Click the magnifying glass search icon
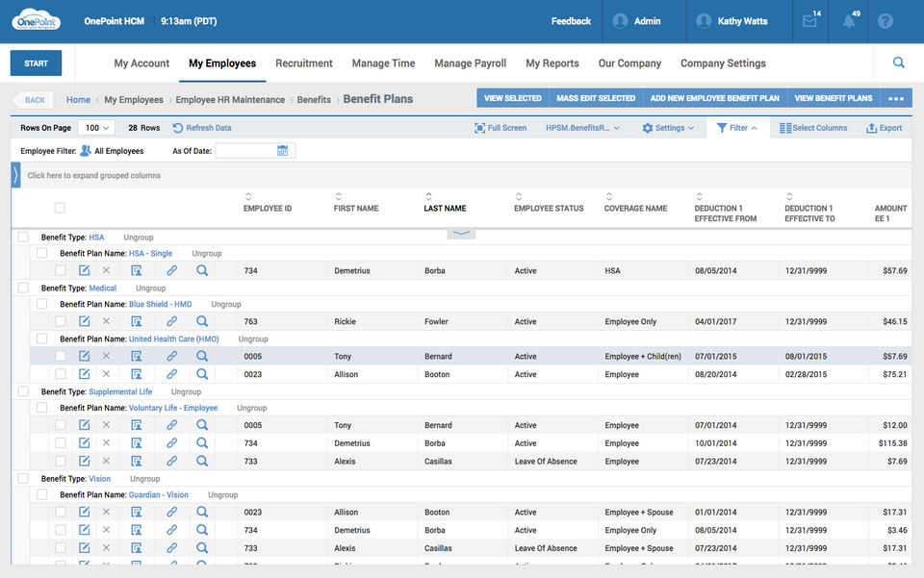Viewport: 924px width, 578px height. point(898,63)
